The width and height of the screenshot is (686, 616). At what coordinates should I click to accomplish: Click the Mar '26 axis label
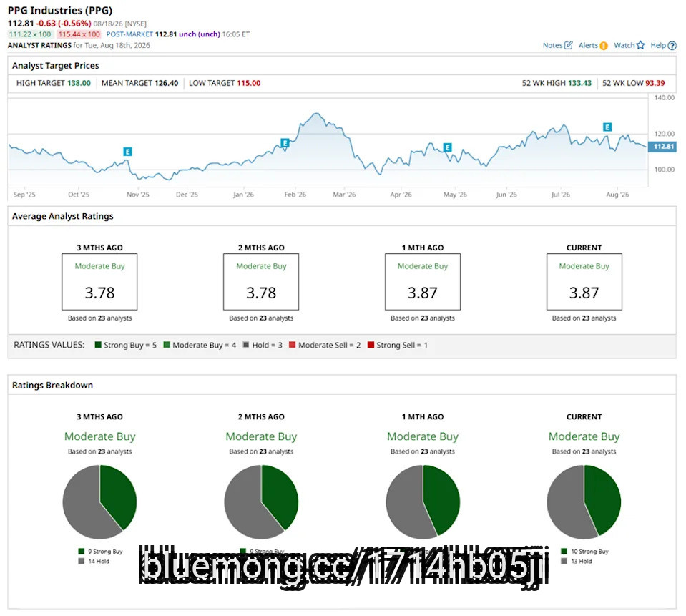(x=344, y=195)
